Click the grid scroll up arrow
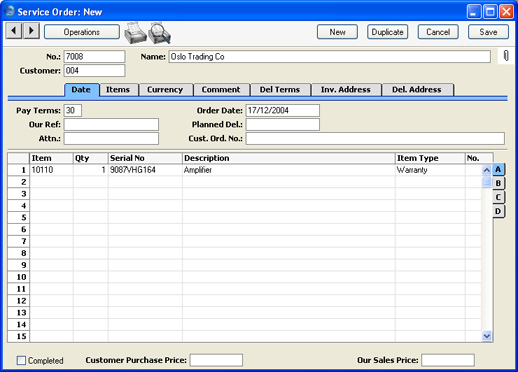This screenshot has height=372, width=518. (487, 170)
